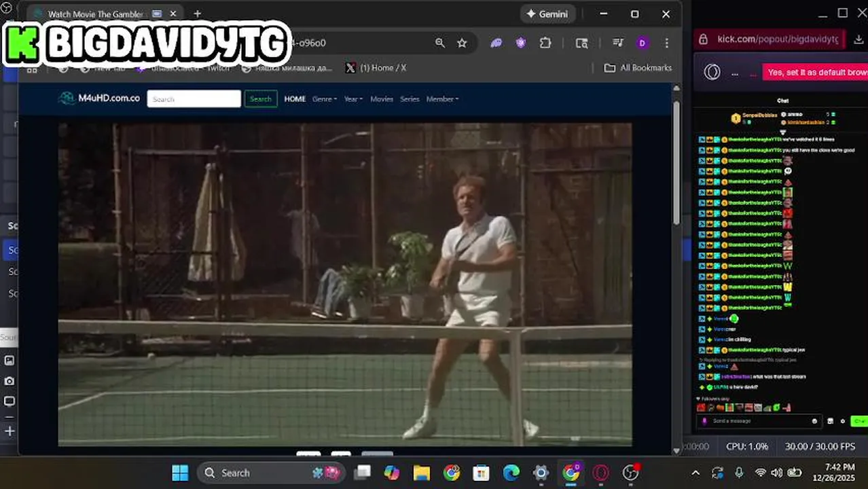Click the movie video player frame
Image resolution: width=868 pixels, height=489 pixels.
point(345,285)
